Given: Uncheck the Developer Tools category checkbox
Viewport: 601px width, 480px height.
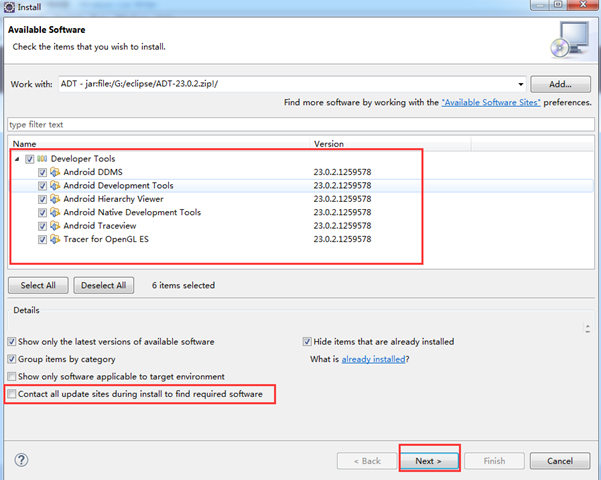Looking at the screenshot, I should (30, 159).
